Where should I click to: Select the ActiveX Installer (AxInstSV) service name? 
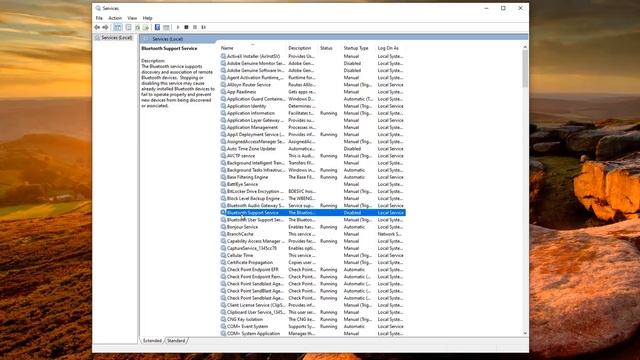click(x=253, y=56)
